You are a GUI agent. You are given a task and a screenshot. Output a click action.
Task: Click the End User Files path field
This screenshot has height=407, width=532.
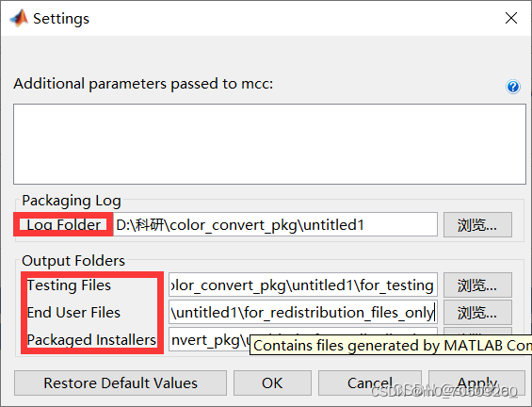click(303, 312)
